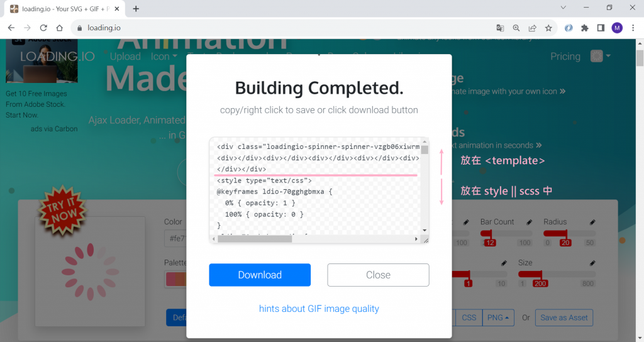Click the TRY IT NOW badge
This screenshot has height=342, width=644.
[62, 210]
